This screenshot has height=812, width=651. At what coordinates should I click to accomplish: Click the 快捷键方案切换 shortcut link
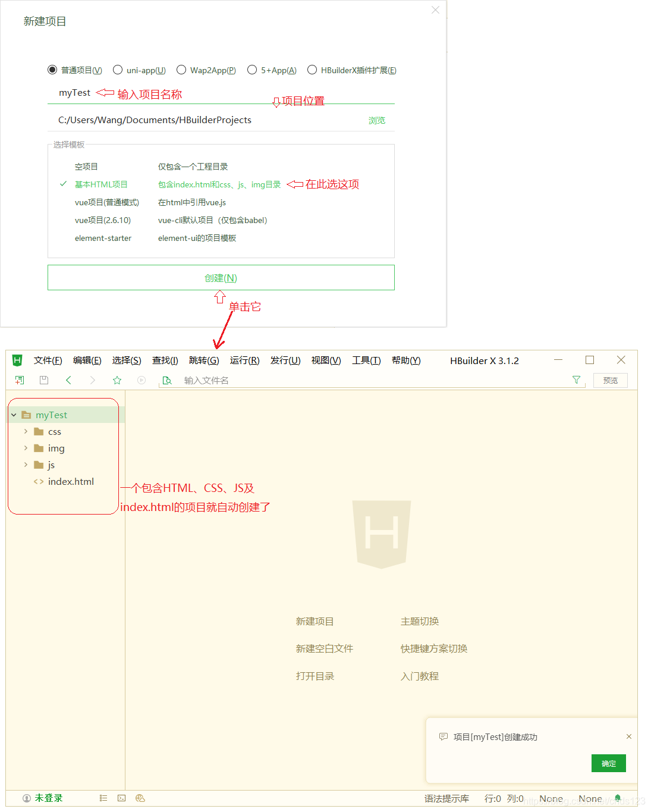pos(434,648)
